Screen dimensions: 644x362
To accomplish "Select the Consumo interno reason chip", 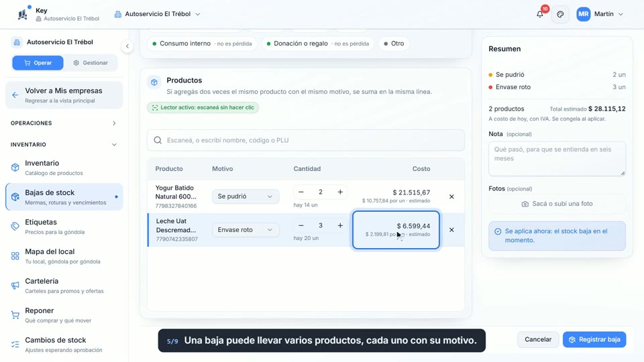I will (202, 44).
